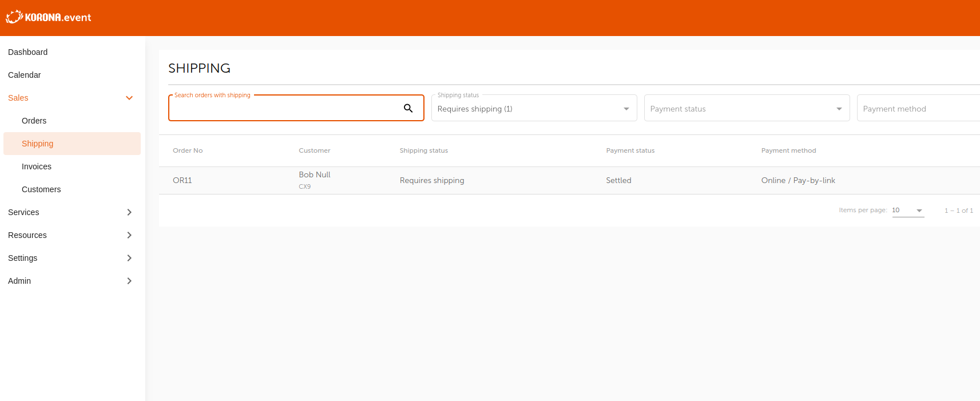Sort by Shipping status column header
This screenshot has width=980, height=401.
tap(424, 150)
